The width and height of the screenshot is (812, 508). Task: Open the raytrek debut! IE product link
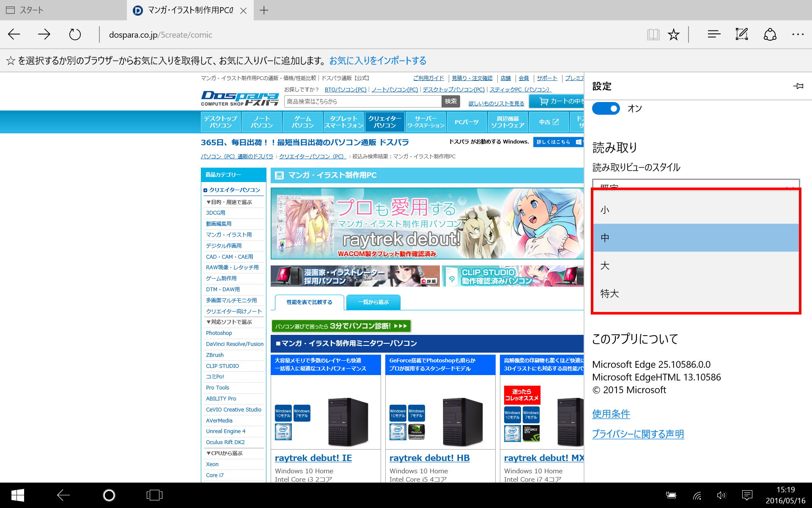coord(313,458)
